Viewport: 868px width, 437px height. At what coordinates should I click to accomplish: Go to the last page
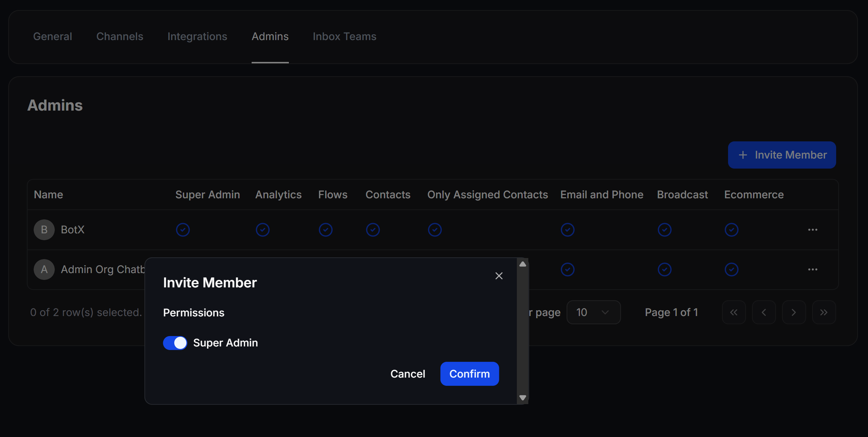[824, 312]
